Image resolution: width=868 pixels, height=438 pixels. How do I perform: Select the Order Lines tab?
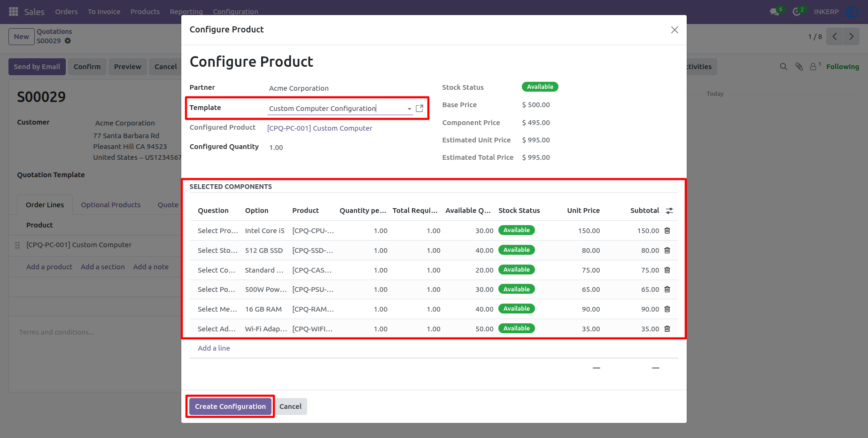pyautogui.click(x=45, y=205)
